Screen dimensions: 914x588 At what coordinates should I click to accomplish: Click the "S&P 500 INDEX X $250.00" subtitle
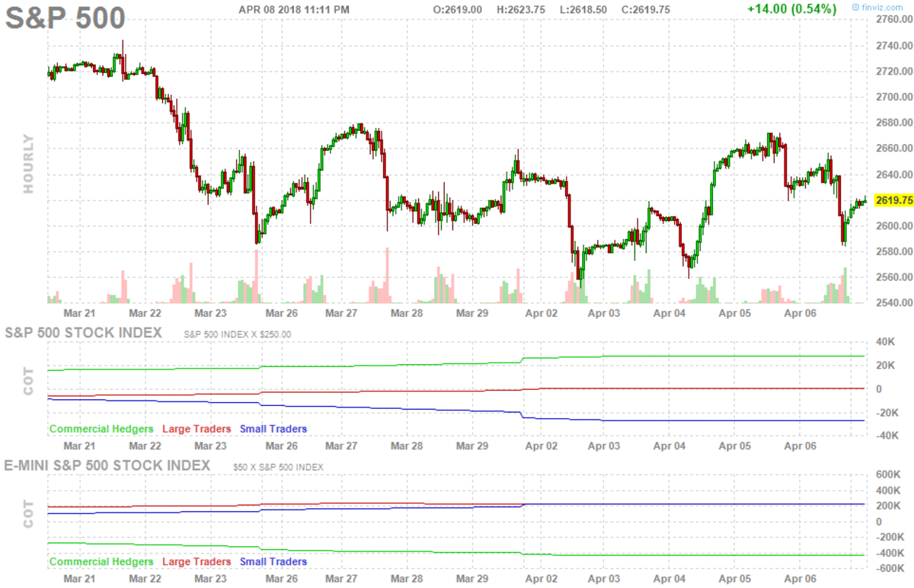[238, 334]
